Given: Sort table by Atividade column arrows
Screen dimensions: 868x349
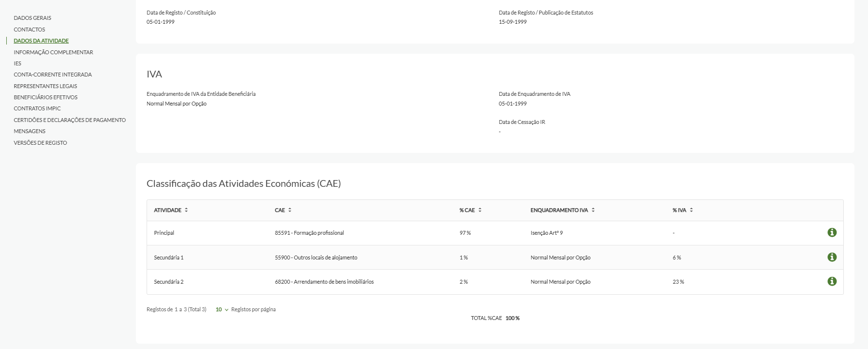Looking at the screenshot, I should [x=186, y=210].
